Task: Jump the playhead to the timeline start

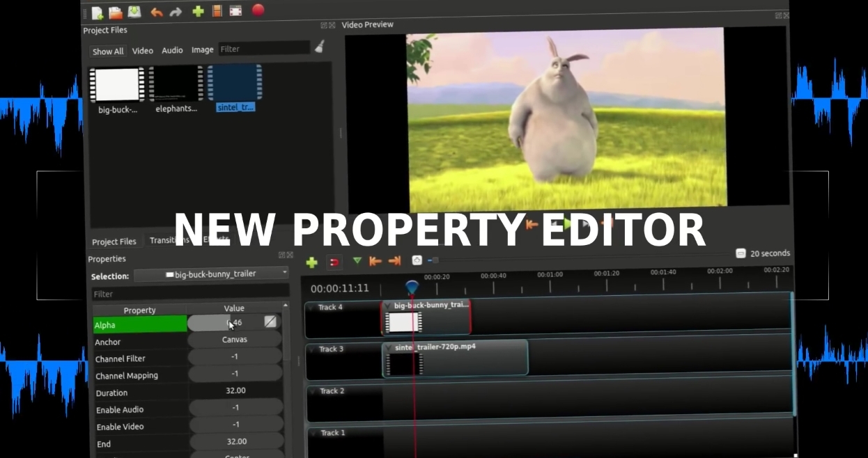Action: 375,262
